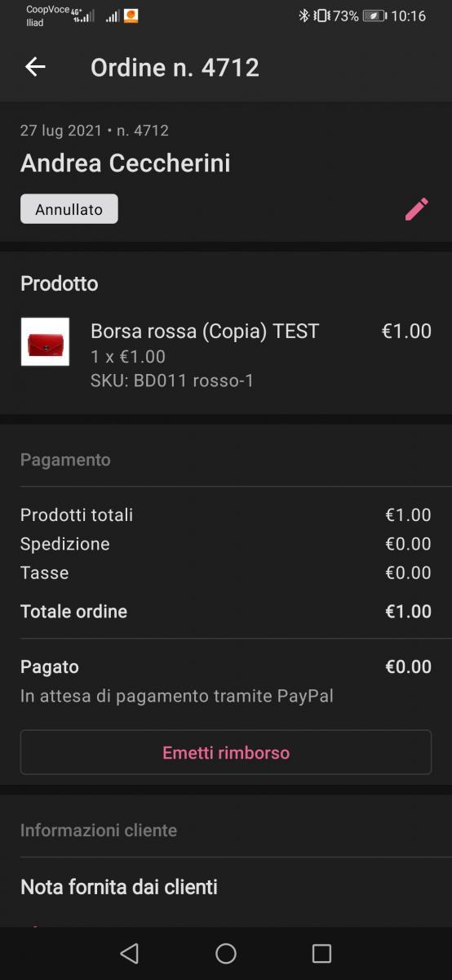Open Borsa rossa (Copia) TEST product
This screenshot has width=452, height=980.
pyautogui.click(x=205, y=331)
